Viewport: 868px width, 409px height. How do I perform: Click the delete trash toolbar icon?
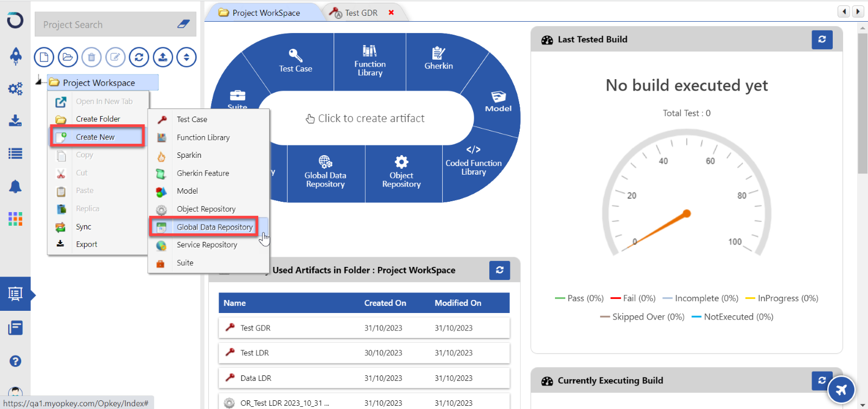(92, 57)
